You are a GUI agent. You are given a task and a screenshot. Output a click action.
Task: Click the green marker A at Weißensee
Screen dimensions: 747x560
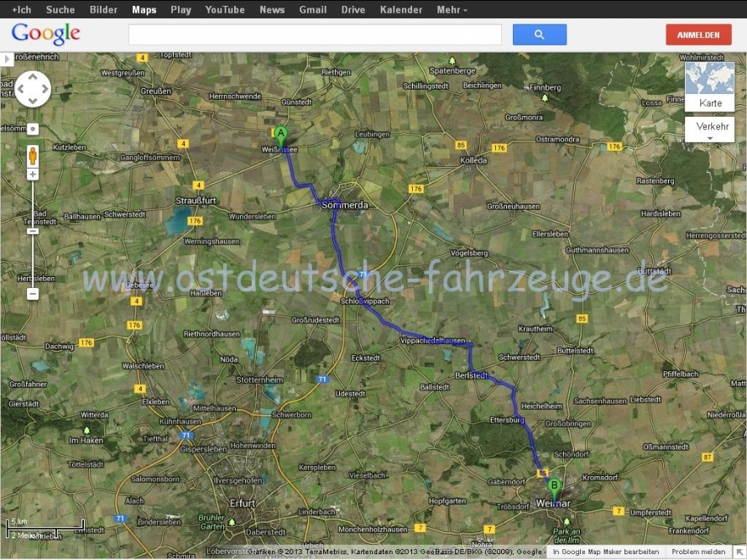tap(280, 136)
